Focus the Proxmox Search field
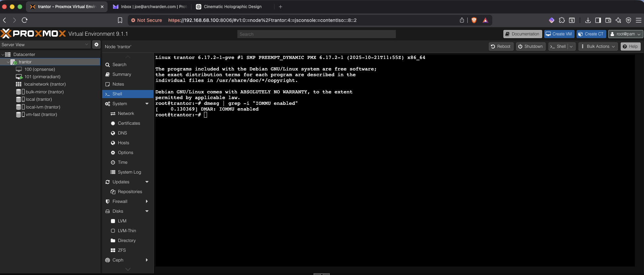The image size is (644, 275). (316, 34)
